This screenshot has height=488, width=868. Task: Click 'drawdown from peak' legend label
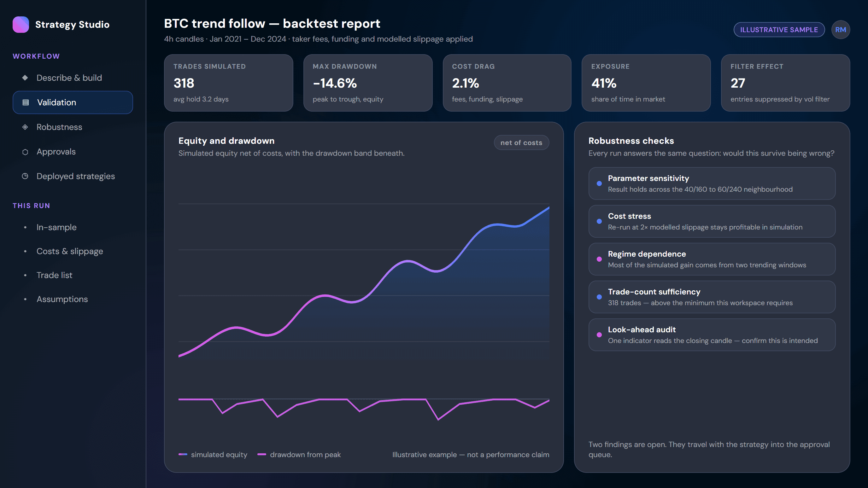point(305,455)
